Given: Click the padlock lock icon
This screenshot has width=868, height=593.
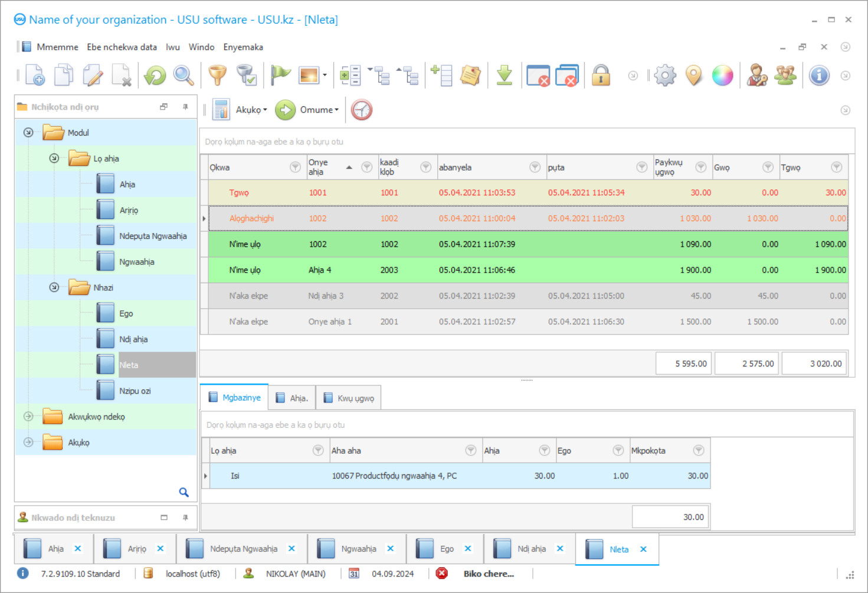Looking at the screenshot, I should pyautogui.click(x=601, y=76).
